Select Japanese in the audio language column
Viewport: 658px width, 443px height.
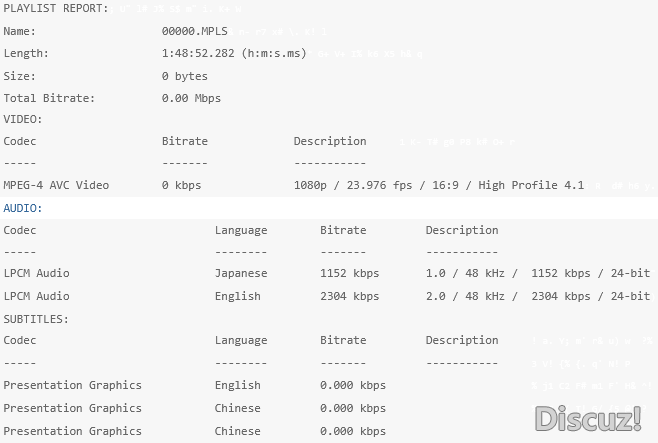click(241, 273)
